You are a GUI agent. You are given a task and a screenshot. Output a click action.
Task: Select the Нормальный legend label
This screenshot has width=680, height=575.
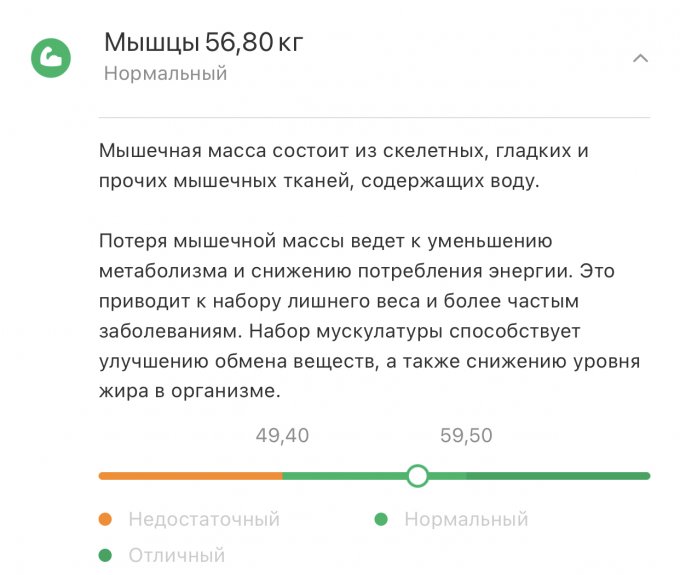466,519
